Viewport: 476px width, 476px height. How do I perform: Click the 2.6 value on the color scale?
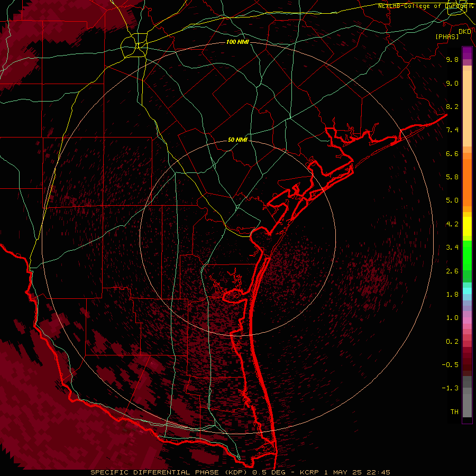tap(452, 271)
